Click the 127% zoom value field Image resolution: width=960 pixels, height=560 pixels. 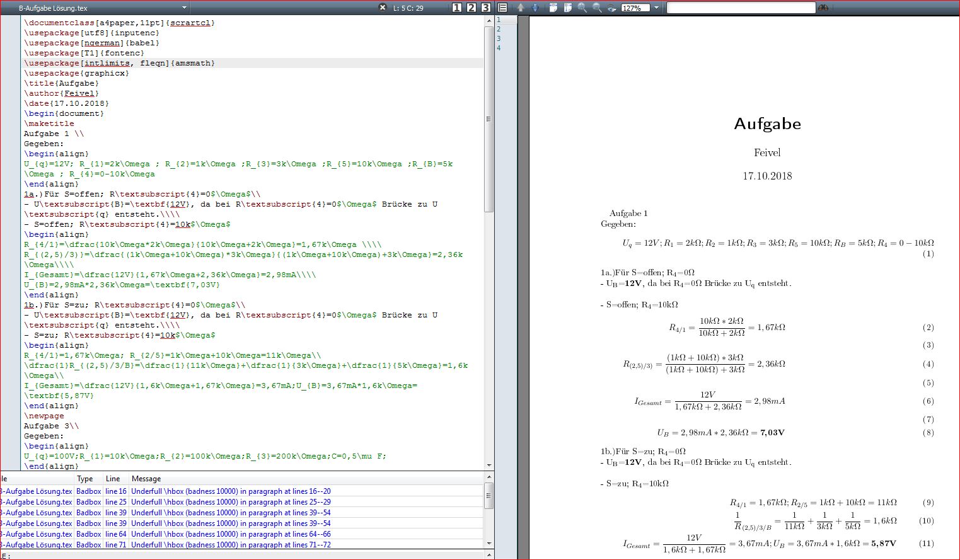[x=635, y=8]
